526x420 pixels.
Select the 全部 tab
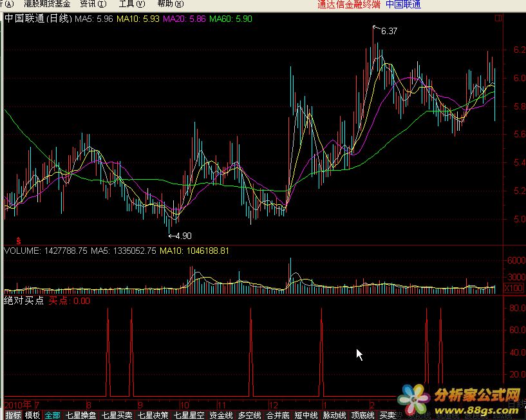click(x=52, y=415)
